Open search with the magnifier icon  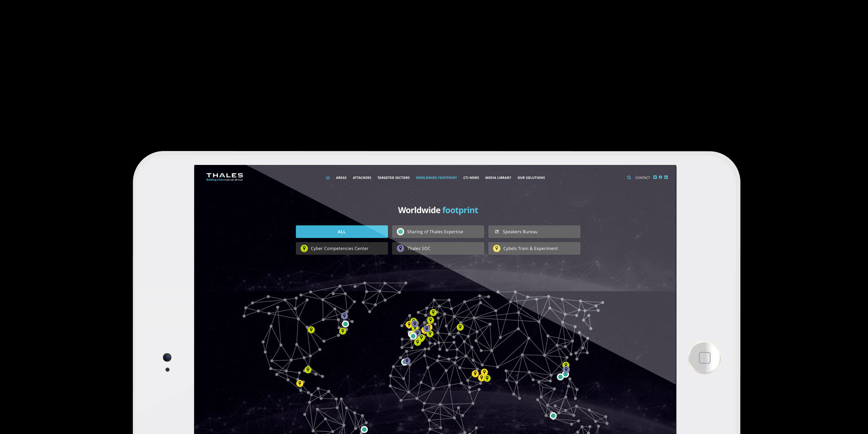(629, 178)
